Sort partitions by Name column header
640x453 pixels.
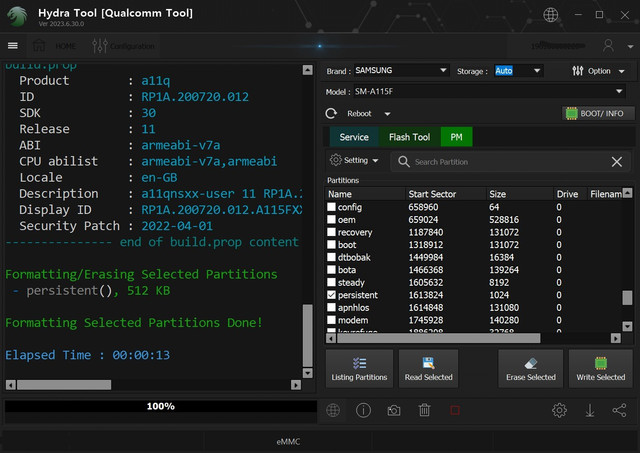(365, 194)
